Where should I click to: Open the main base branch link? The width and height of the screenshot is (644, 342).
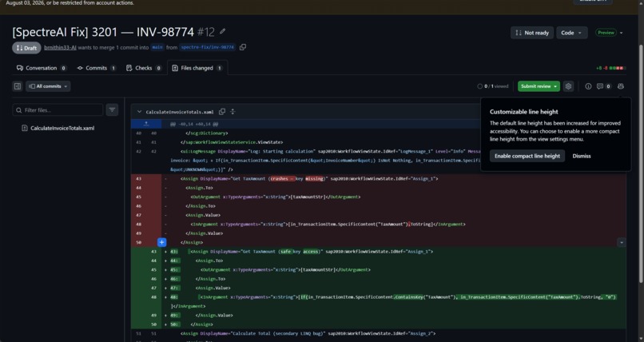coord(157,47)
